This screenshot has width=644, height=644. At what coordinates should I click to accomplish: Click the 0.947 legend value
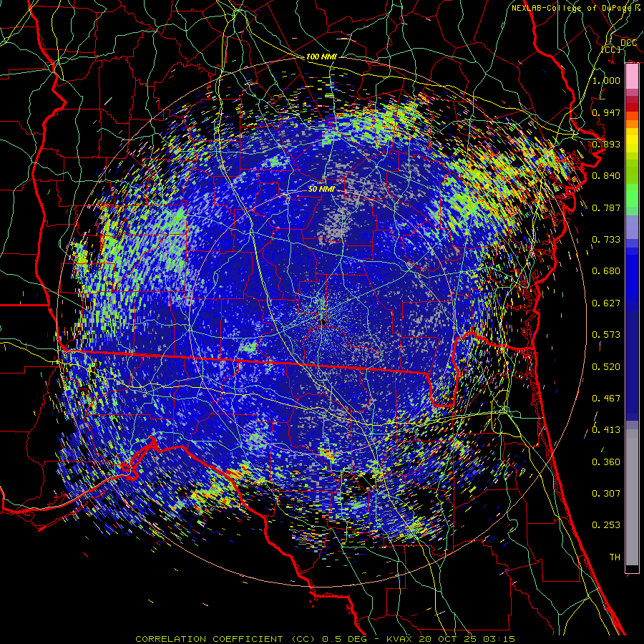606,112
